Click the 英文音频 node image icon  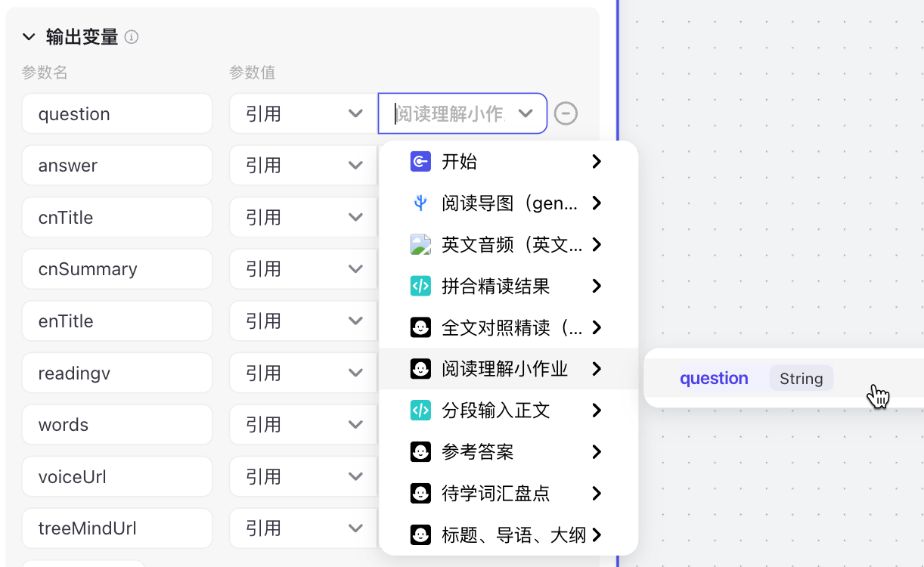420,244
